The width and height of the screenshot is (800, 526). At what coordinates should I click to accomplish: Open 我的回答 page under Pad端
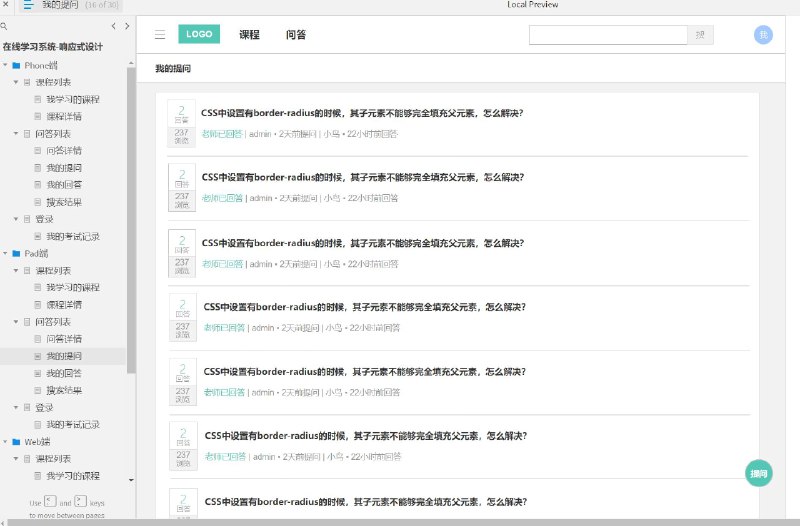point(64,373)
